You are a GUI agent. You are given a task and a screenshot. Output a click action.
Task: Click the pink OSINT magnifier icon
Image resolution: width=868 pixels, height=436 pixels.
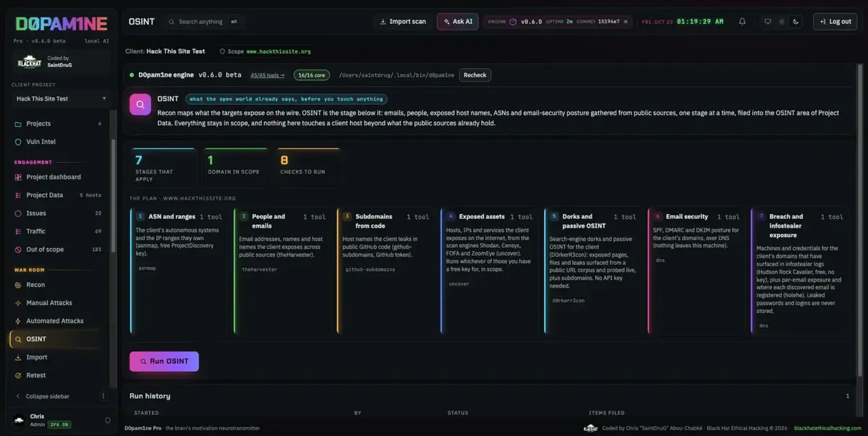(x=140, y=104)
